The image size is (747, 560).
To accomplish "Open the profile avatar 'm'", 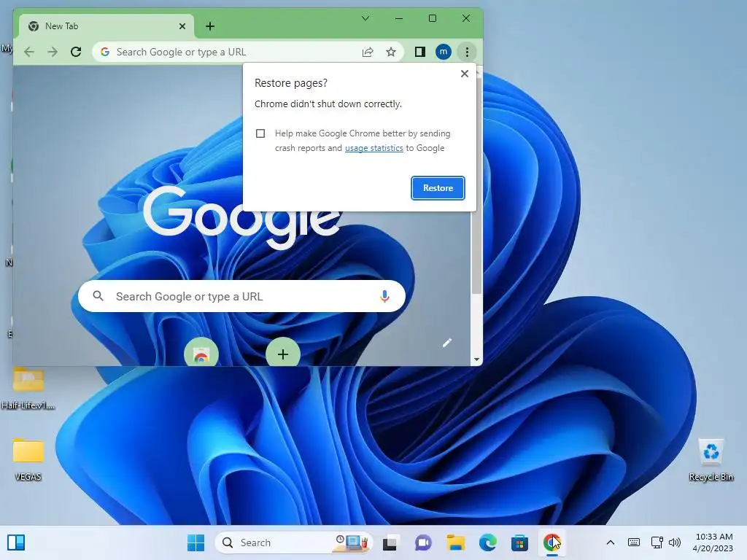I will tap(443, 52).
